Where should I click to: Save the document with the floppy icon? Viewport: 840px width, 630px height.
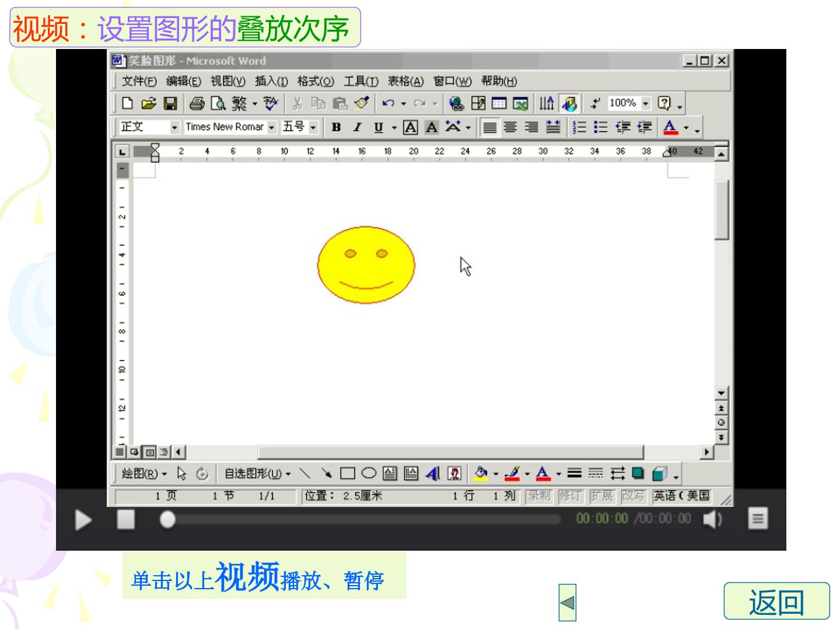(x=170, y=104)
